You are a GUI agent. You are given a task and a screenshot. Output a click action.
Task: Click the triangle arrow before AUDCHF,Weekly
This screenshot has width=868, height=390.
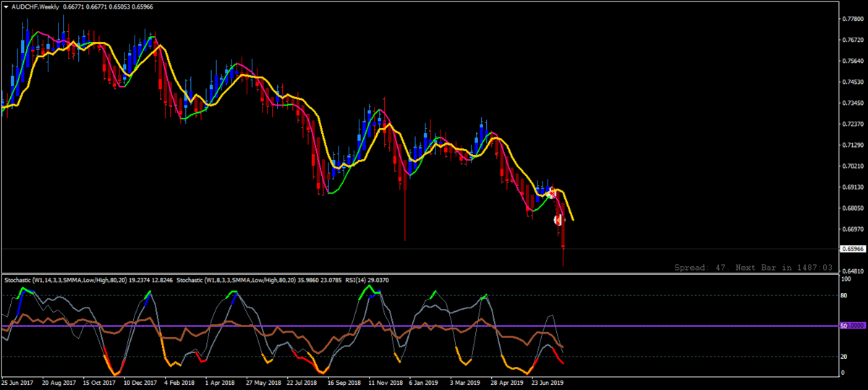click(6, 6)
